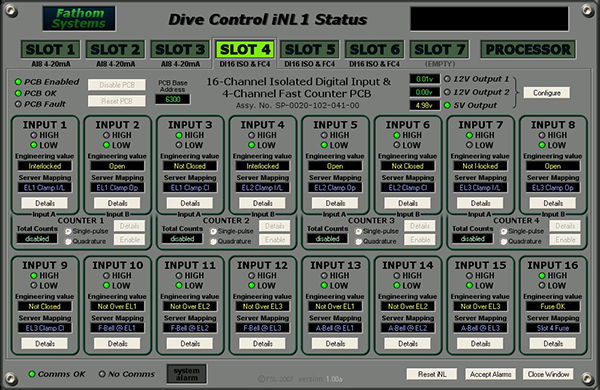Open Details for INPUT 8
Screen dimensions: 600x390
553,203
